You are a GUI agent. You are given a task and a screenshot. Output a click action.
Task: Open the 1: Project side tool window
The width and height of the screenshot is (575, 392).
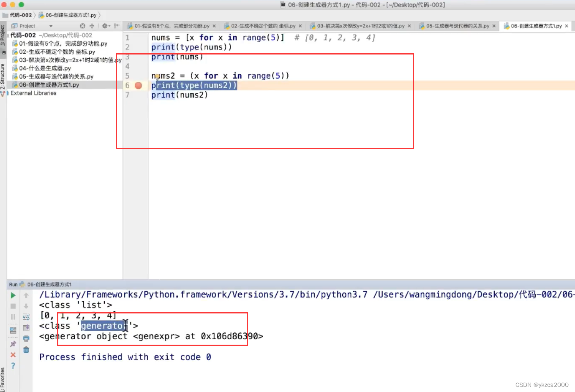click(3, 35)
